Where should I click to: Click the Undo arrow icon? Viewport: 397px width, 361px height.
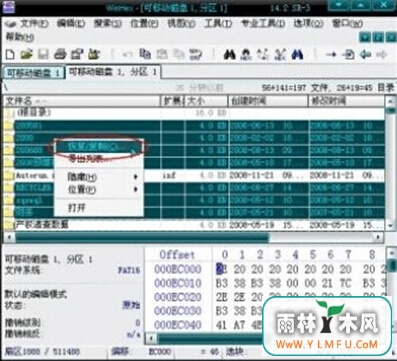click(128, 54)
